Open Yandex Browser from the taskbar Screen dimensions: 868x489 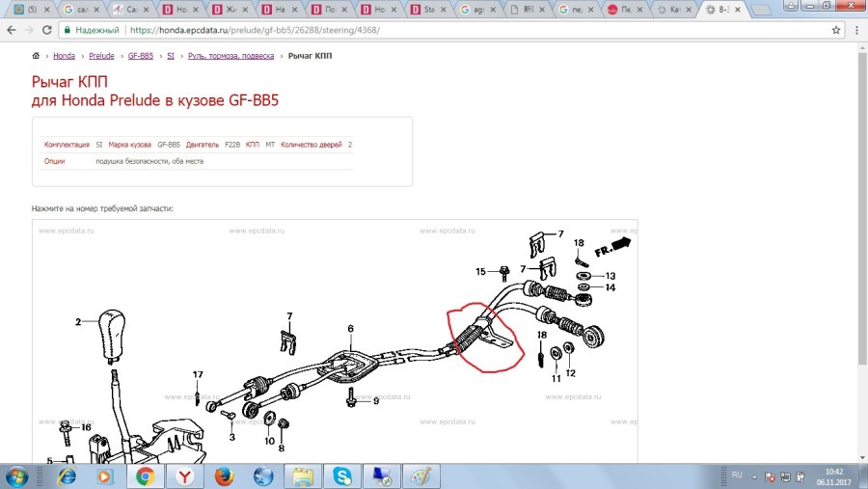184,476
